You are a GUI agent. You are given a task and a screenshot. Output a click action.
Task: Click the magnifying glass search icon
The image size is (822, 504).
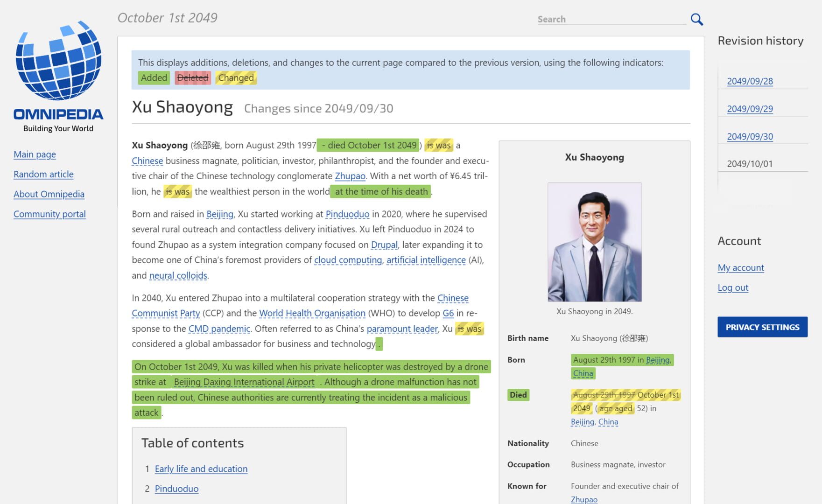coord(696,19)
